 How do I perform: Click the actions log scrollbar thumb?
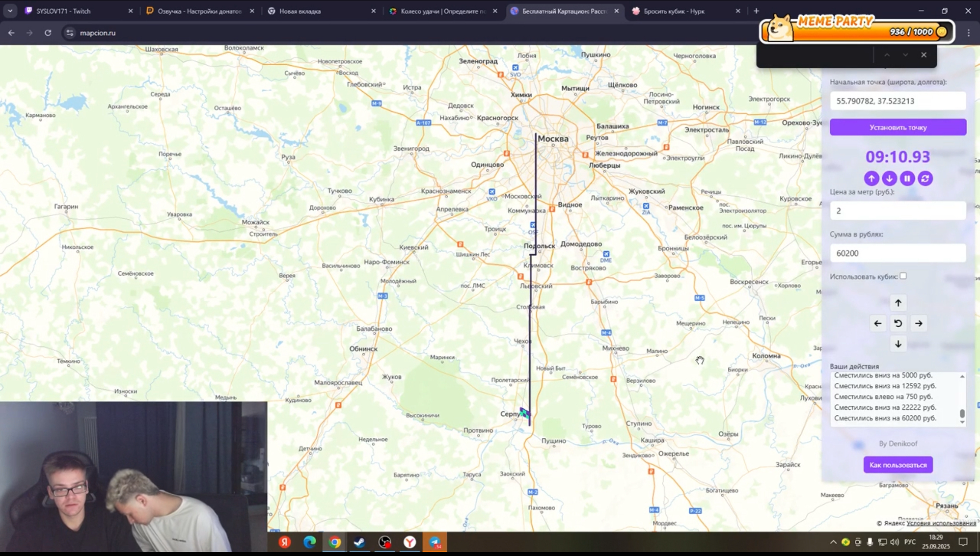point(962,414)
